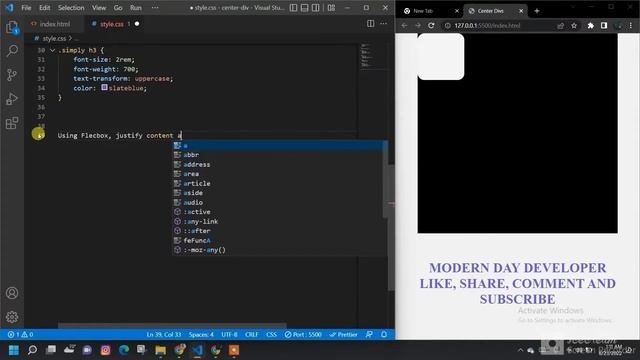Expand the hidden menu items ellipsis
This screenshot has height=360, width=640.
(155, 8)
